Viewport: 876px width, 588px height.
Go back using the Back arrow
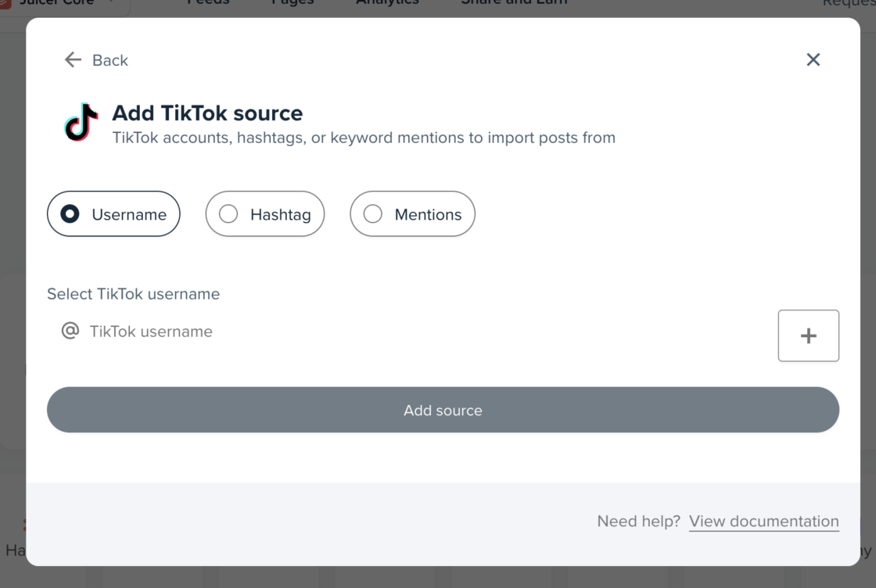click(96, 59)
